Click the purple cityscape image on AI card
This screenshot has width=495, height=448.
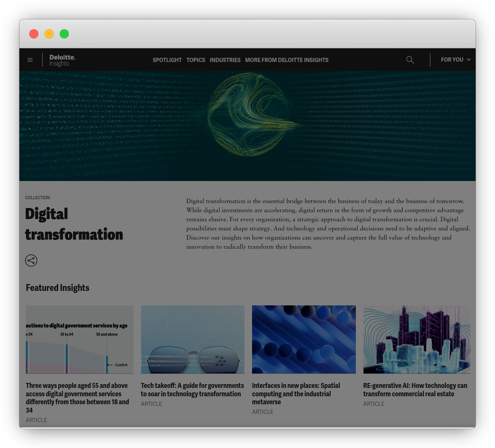(x=417, y=339)
